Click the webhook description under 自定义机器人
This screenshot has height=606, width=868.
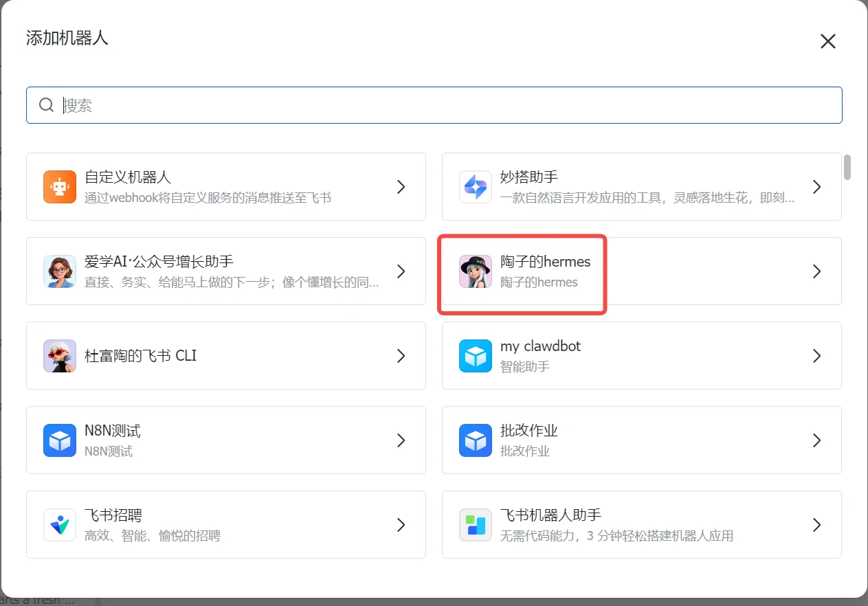[x=208, y=198]
